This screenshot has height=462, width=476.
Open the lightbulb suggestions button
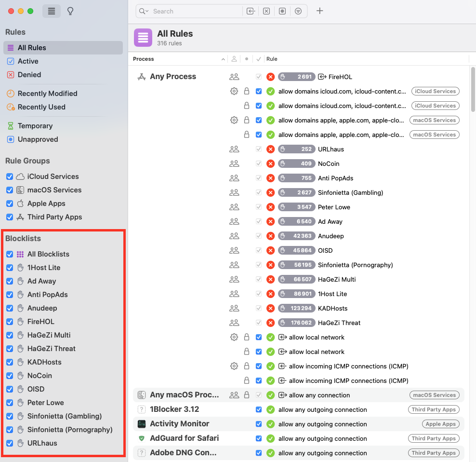[70, 11]
